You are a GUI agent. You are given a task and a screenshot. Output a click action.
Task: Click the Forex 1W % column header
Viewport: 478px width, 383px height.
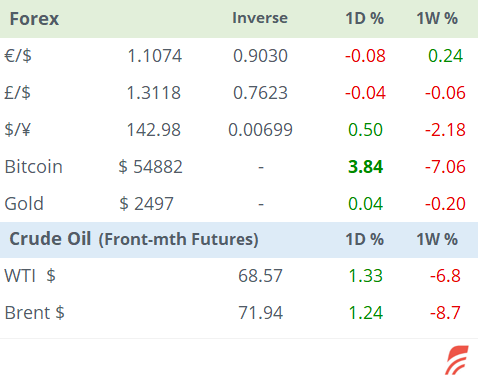(x=437, y=18)
